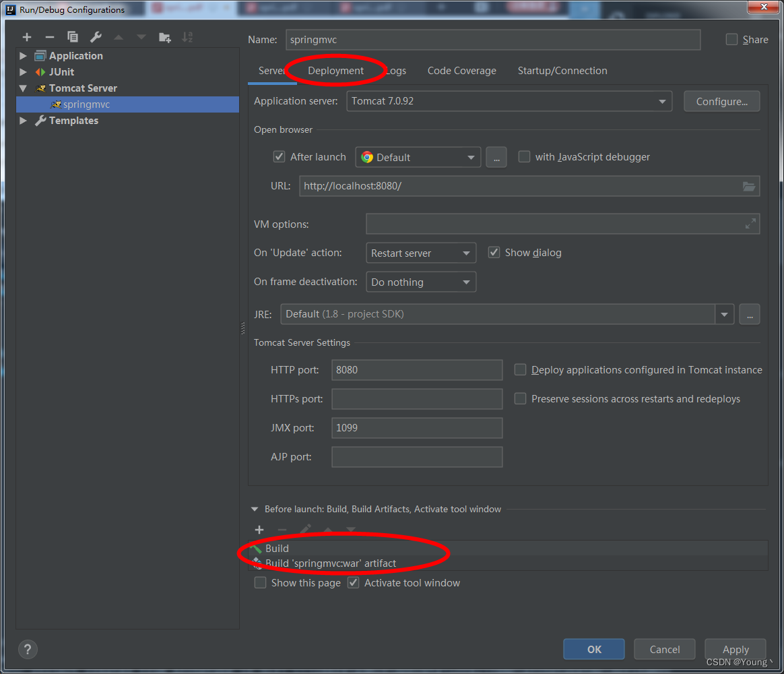
Task: Click the Tomcat Server cat icon
Action: (x=40, y=88)
